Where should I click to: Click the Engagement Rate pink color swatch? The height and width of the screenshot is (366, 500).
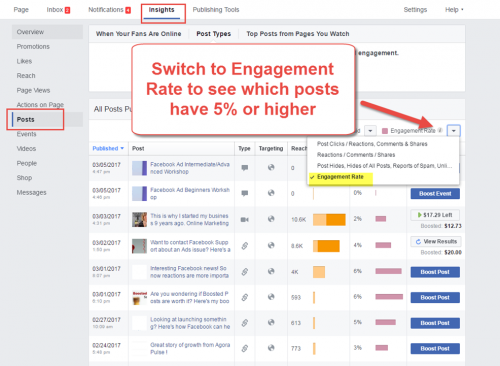(385, 131)
